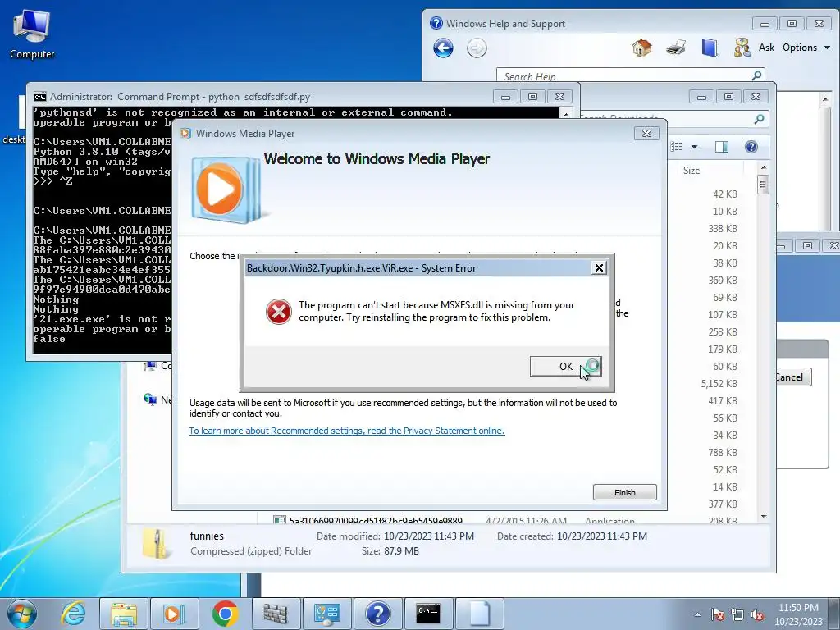Launch Internet Explorer from taskbar
This screenshot has height=630, width=840.
(73, 614)
